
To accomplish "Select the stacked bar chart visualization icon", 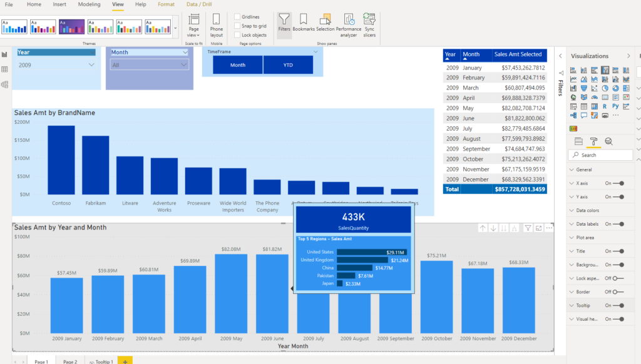I will coord(573,70).
